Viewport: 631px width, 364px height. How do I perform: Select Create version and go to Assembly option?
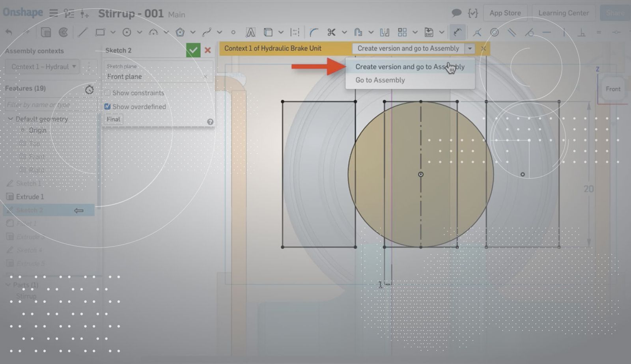tap(409, 67)
